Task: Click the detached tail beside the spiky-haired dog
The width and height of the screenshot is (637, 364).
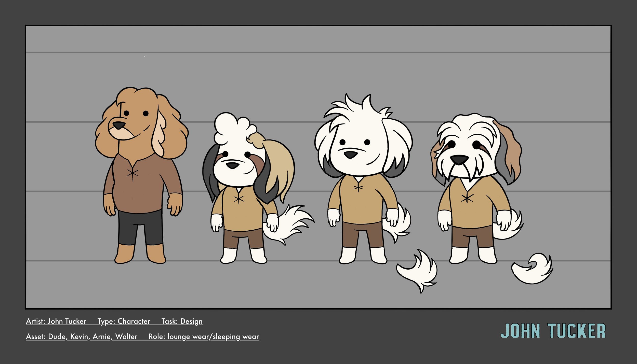Action: [x=417, y=272]
